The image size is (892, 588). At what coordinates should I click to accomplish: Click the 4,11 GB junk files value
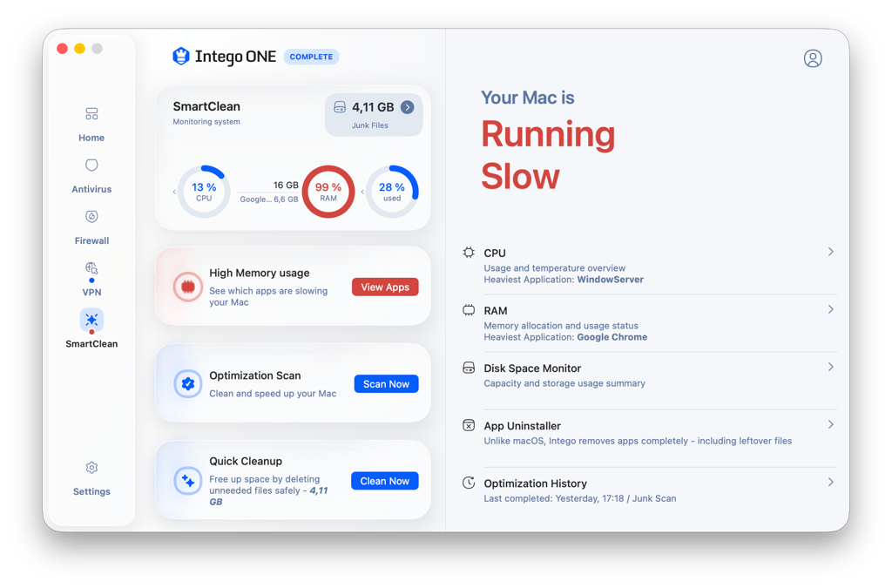click(x=373, y=107)
